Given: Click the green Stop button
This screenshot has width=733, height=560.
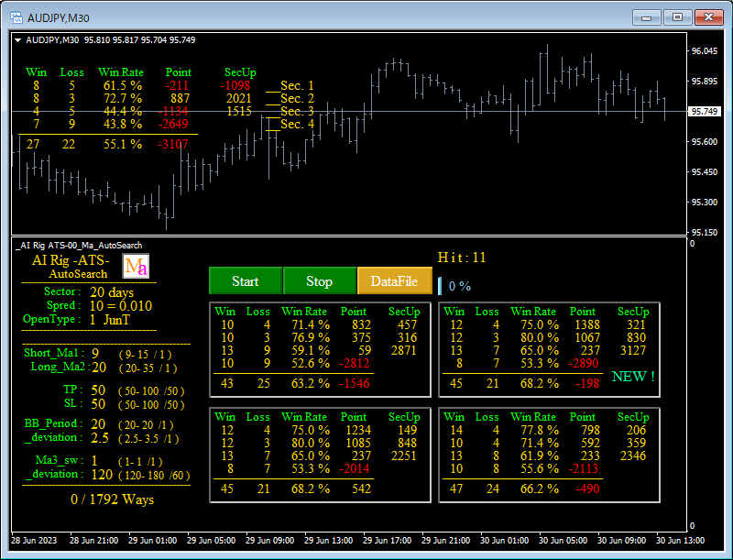Looking at the screenshot, I should [x=320, y=281].
